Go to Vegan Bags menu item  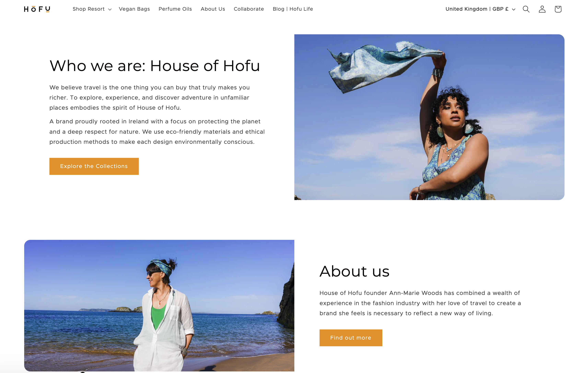click(134, 9)
